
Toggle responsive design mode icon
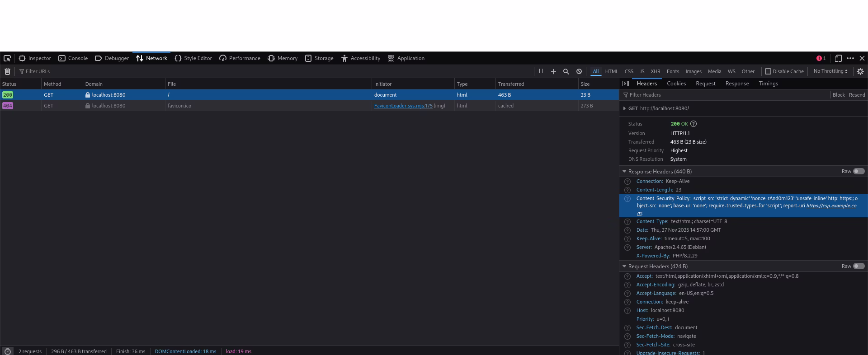pos(838,58)
